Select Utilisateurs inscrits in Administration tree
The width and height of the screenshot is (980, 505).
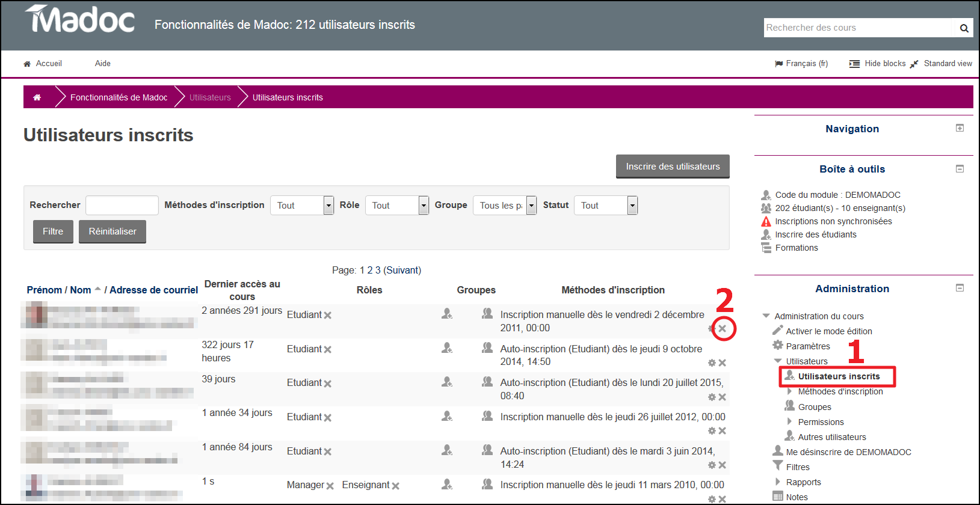(839, 376)
